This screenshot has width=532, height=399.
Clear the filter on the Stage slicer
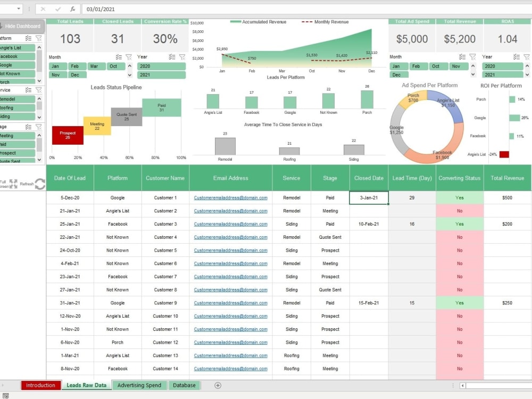(x=39, y=127)
